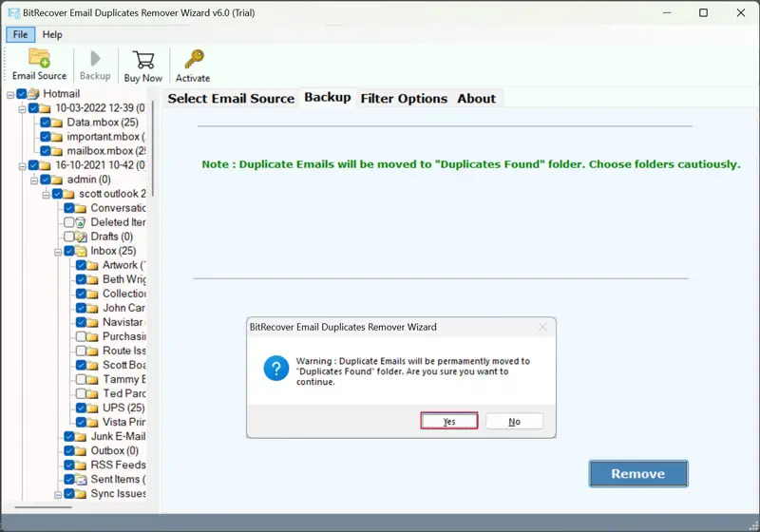The image size is (760, 532).
Task: Select the Drafts folder icon
Action: click(81, 237)
